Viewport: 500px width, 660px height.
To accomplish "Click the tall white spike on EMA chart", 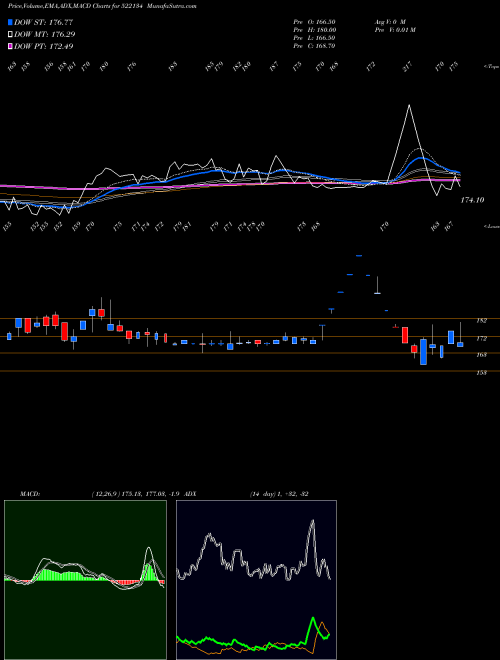I will 409,106.
